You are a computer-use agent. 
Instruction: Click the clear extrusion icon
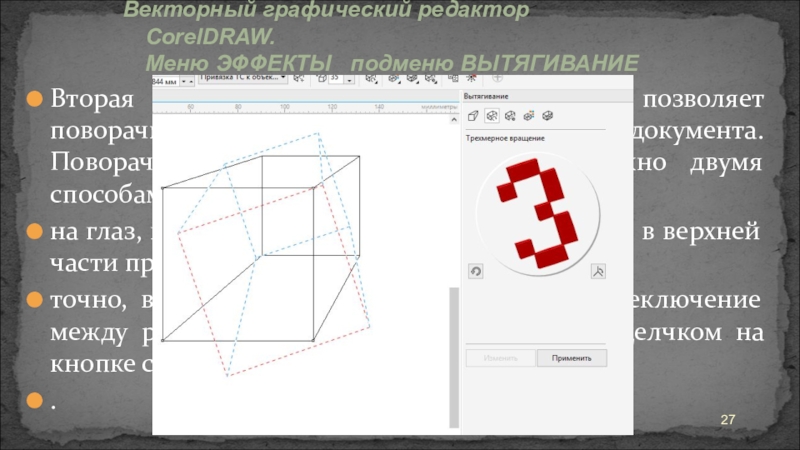tap(471, 79)
